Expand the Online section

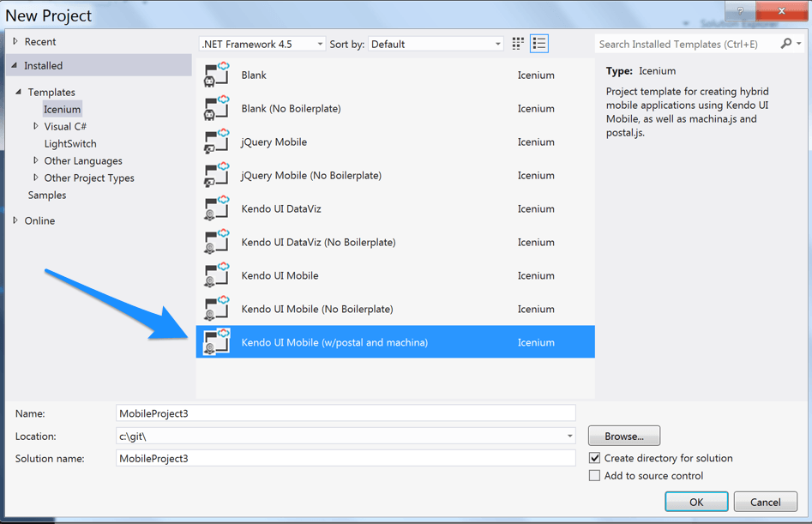(15, 220)
